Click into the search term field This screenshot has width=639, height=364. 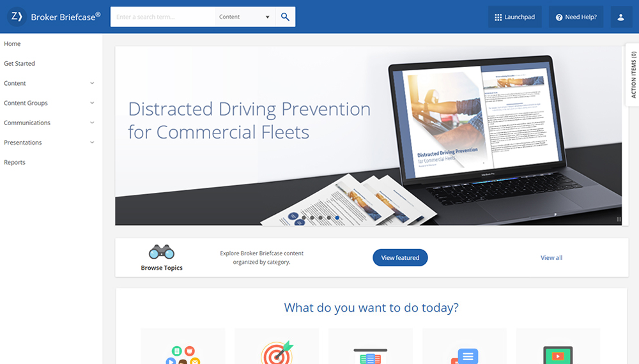(162, 17)
